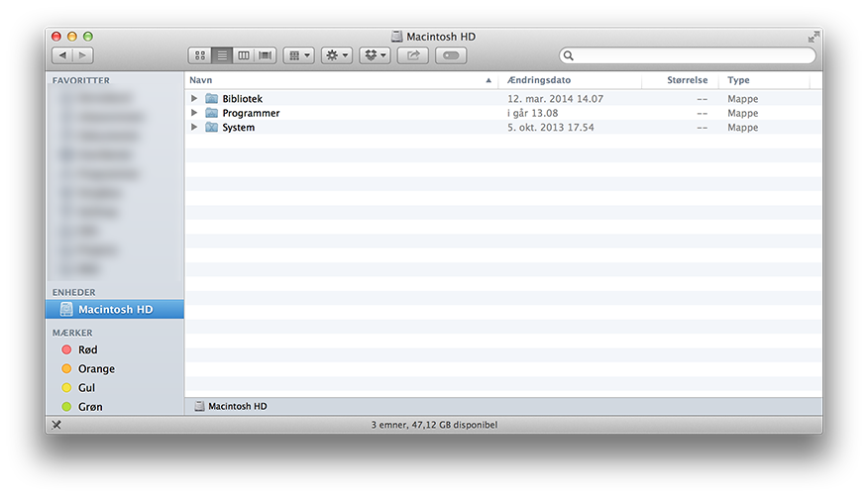Select the Programmer folder icon
Screen dimensions: 868x497
click(211, 113)
